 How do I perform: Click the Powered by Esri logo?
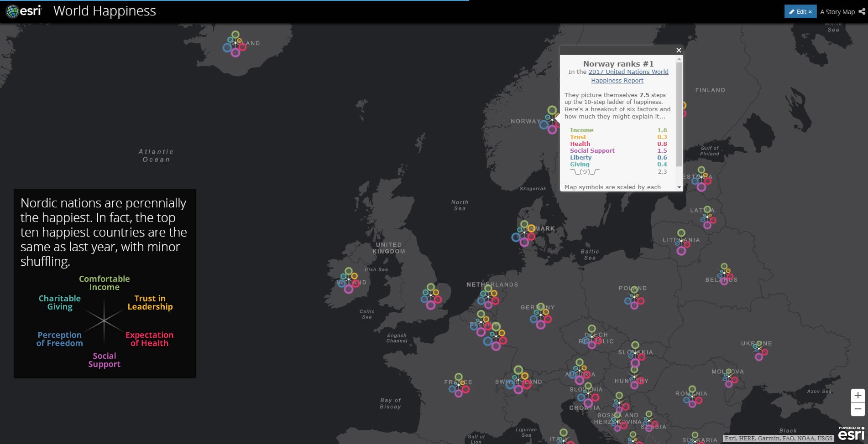851,434
